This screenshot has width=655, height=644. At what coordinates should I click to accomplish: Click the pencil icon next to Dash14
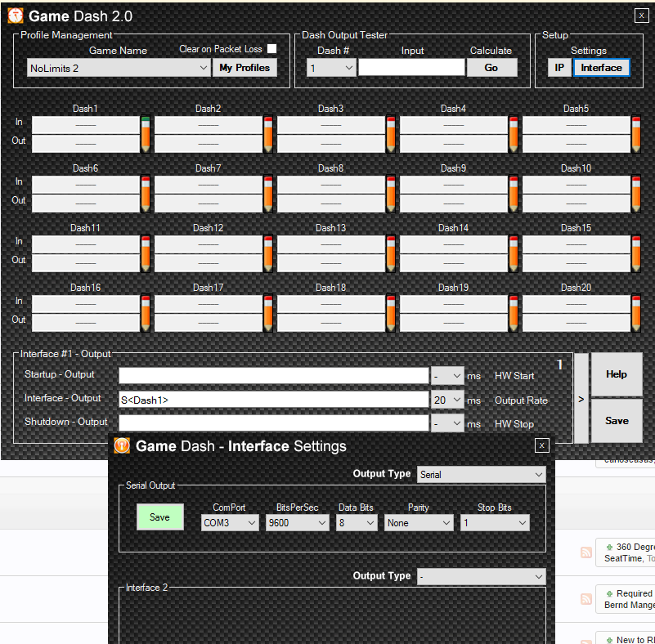coord(514,254)
